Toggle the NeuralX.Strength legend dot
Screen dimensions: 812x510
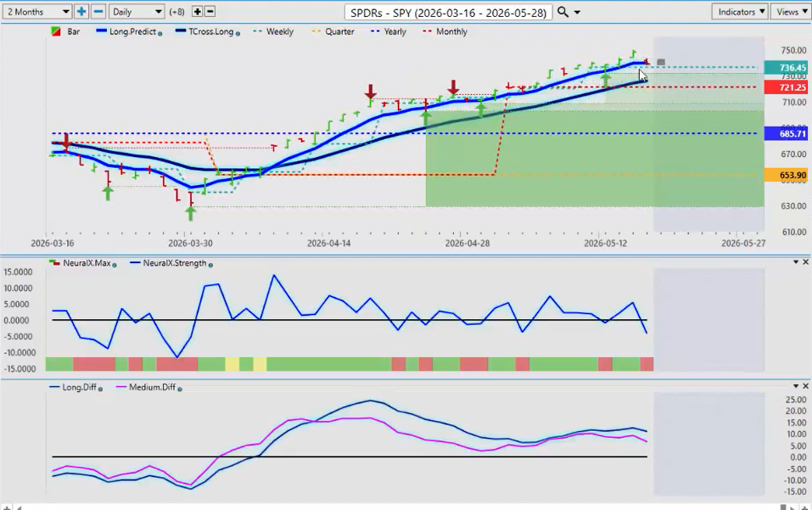tap(210, 265)
